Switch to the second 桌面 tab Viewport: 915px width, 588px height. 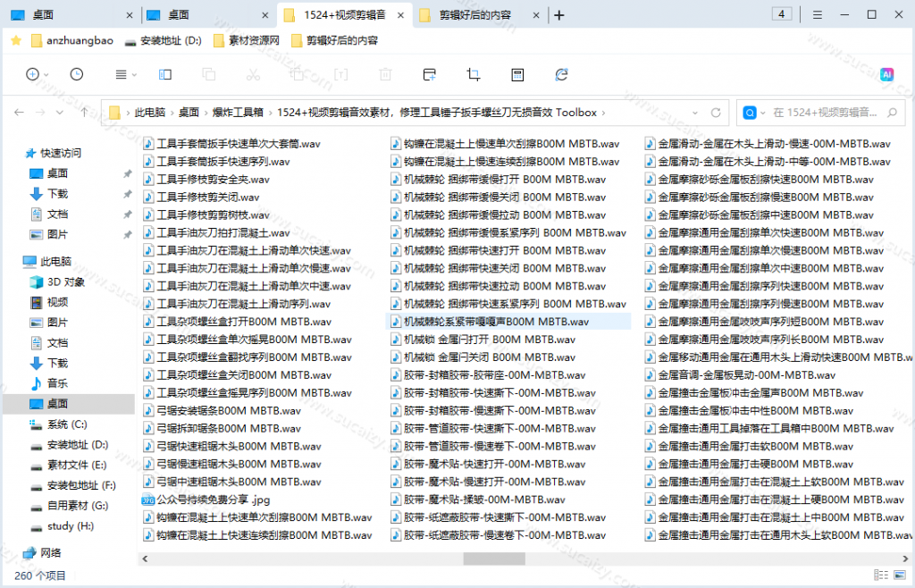coord(207,15)
